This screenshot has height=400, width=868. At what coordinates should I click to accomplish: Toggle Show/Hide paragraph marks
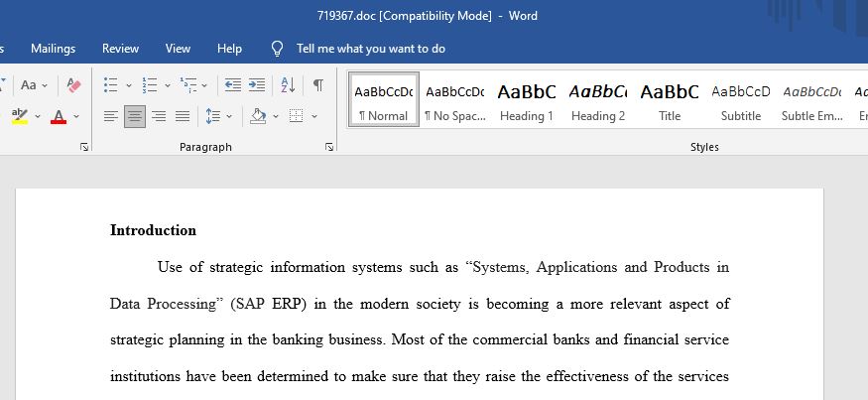317,85
